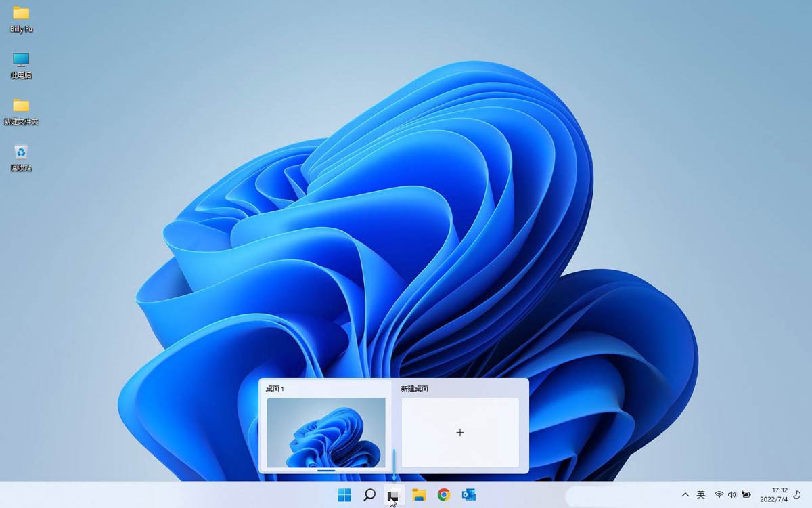
Task: Click the 新建桌面 plus tile
Action: [x=460, y=432]
